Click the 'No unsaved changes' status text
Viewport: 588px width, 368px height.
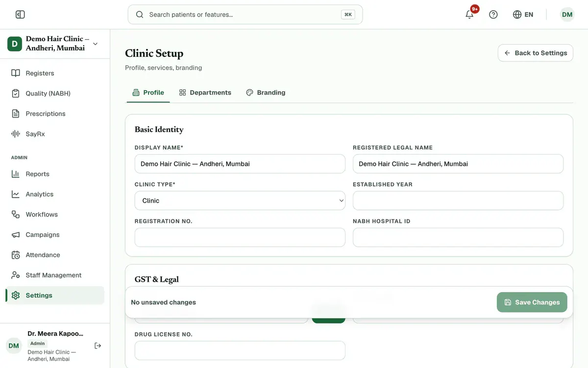[x=163, y=302]
